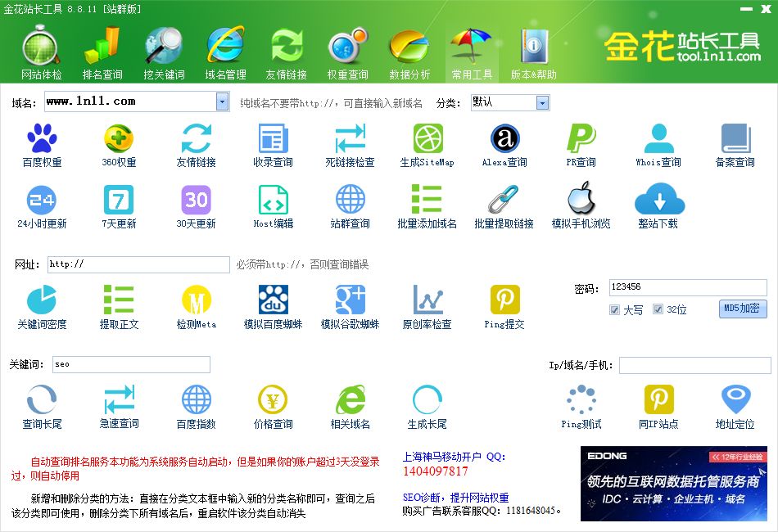This screenshot has height=532, width=778.
Task: Select the 常用工具 tab
Action: (x=472, y=53)
